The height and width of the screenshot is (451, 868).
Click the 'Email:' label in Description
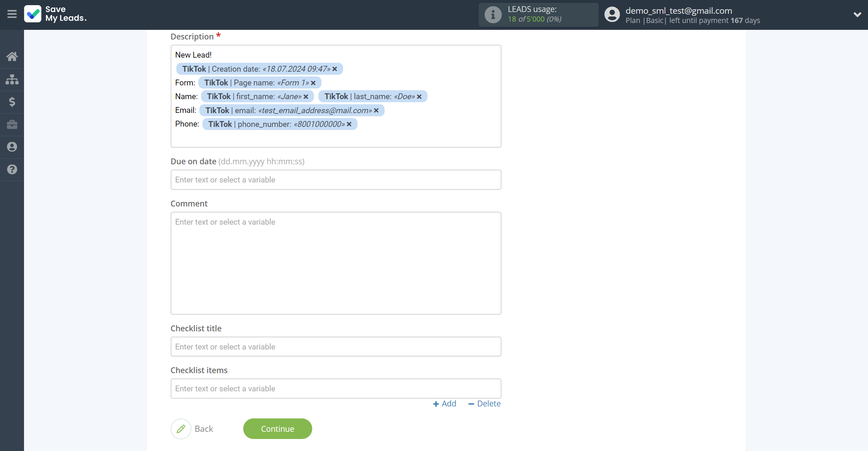186,110
